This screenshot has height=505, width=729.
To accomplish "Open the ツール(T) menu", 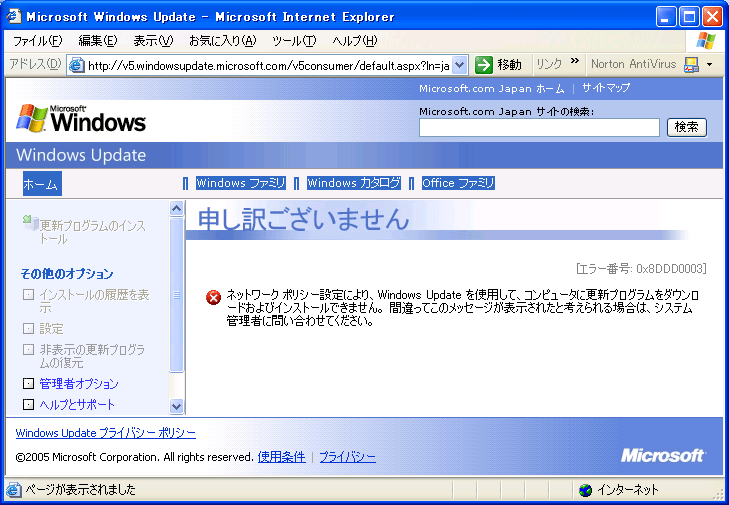I will 294,41.
